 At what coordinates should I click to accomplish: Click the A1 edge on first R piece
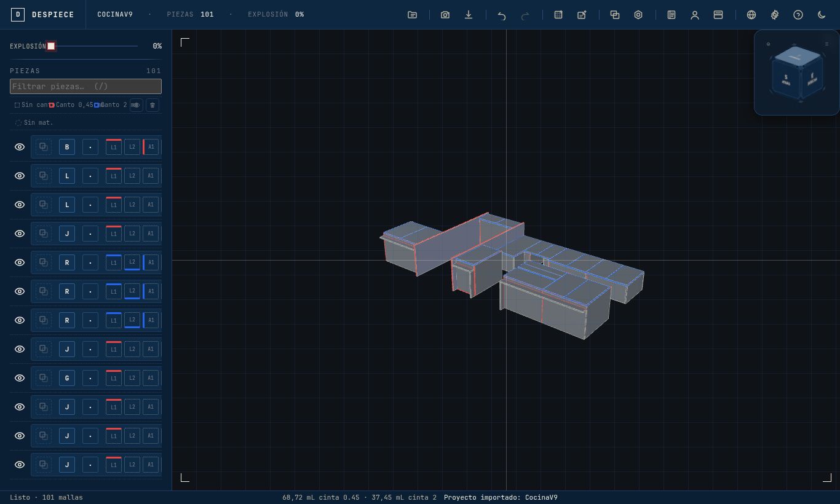click(x=151, y=262)
